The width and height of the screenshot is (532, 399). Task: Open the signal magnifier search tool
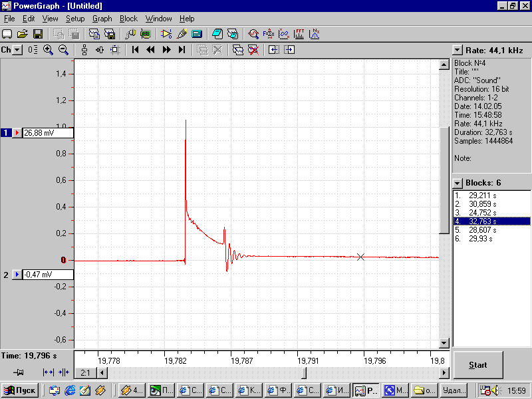253,34
